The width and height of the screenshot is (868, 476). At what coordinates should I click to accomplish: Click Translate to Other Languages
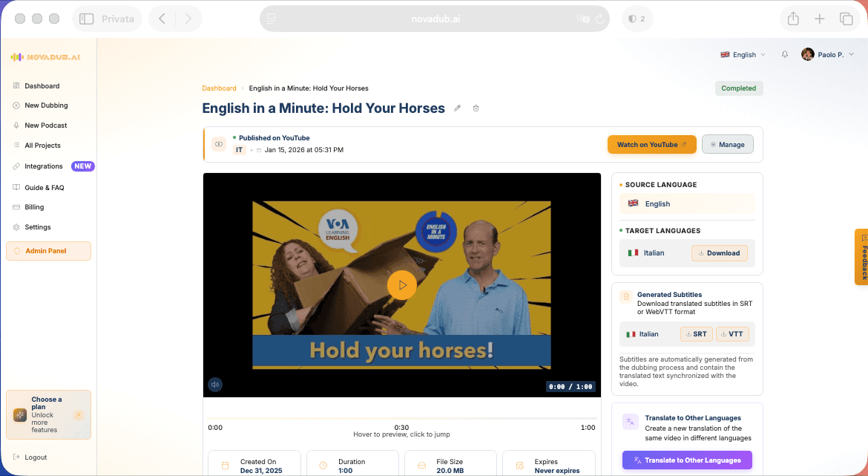pos(687,460)
